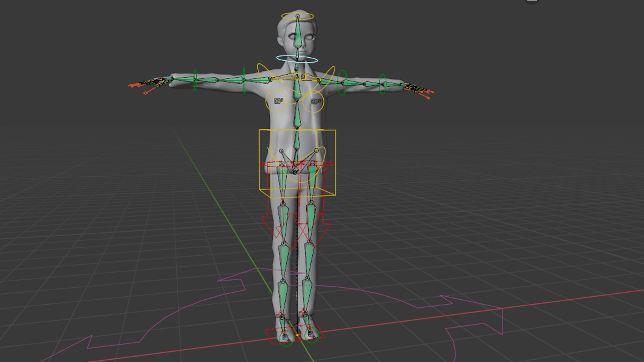
Task: Select the green foot circle control on screen-right
Action: pyautogui.click(x=311, y=335)
